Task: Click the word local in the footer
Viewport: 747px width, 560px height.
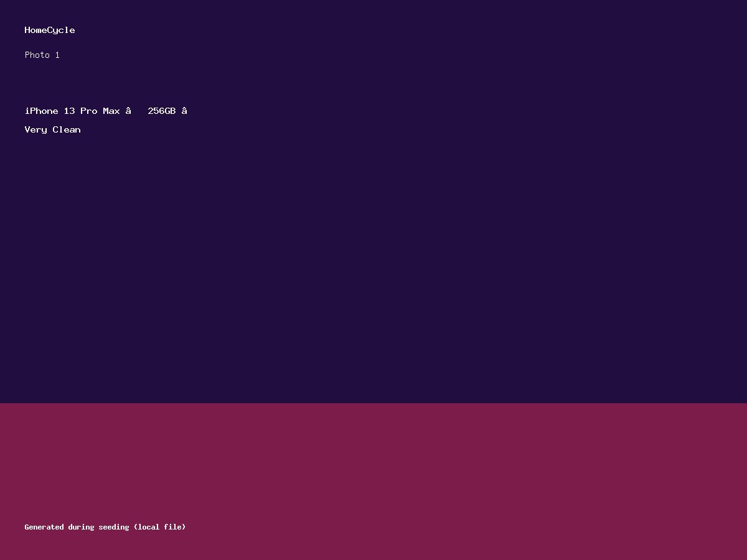Action: [x=149, y=527]
